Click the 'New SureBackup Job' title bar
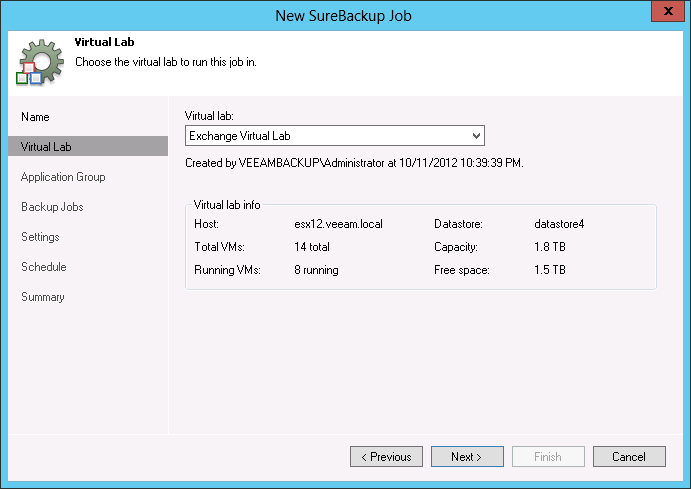Viewport: 691px width, 489px height. coord(343,16)
